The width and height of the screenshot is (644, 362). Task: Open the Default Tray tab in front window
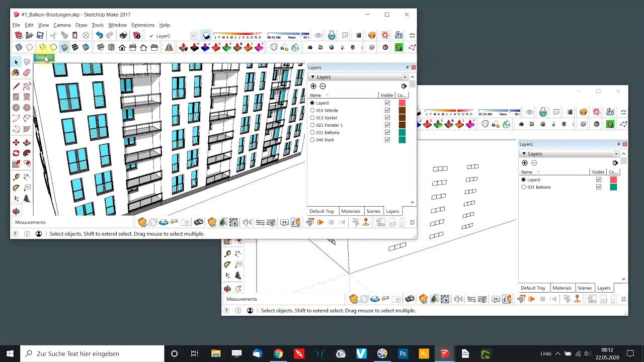coord(321,211)
